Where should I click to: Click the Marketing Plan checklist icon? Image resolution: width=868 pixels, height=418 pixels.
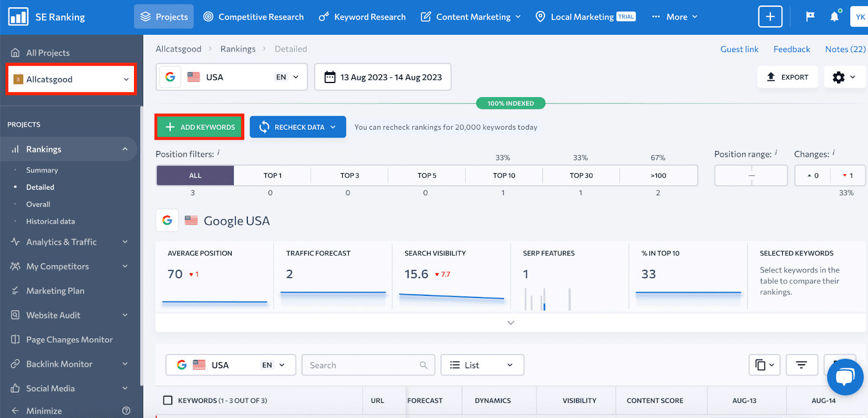click(15, 290)
